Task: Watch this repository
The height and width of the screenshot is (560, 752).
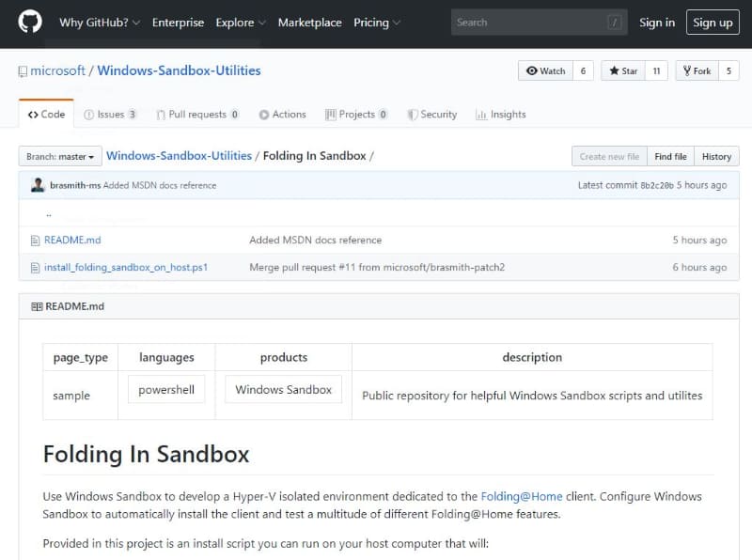Action: [546, 71]
